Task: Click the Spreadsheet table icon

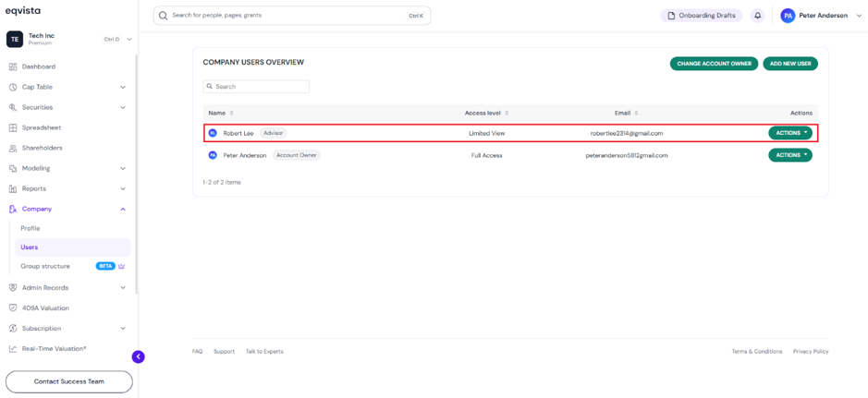Action: (x=13, y=127)
